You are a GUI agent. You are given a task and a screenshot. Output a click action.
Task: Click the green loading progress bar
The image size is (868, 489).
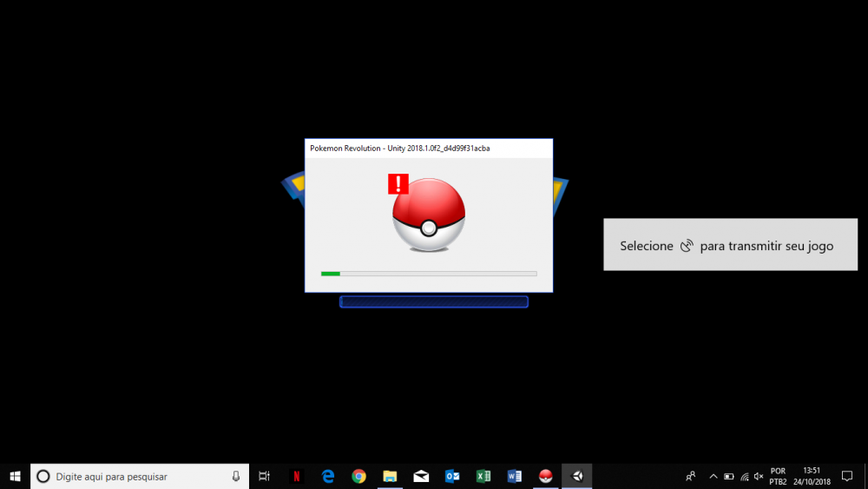[x=429, y=274]
